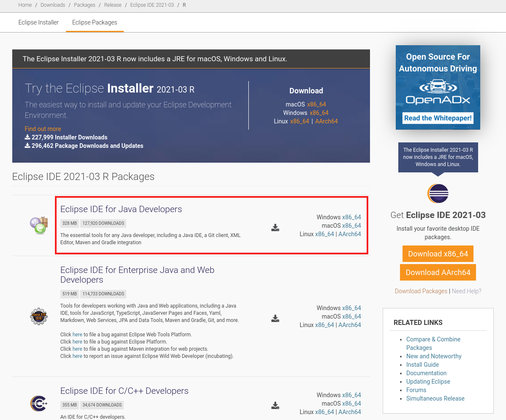The width and height of the screenshot is (506, 420).
Task: Open Compare & Combine Packages link
Action: coord(433,344)
